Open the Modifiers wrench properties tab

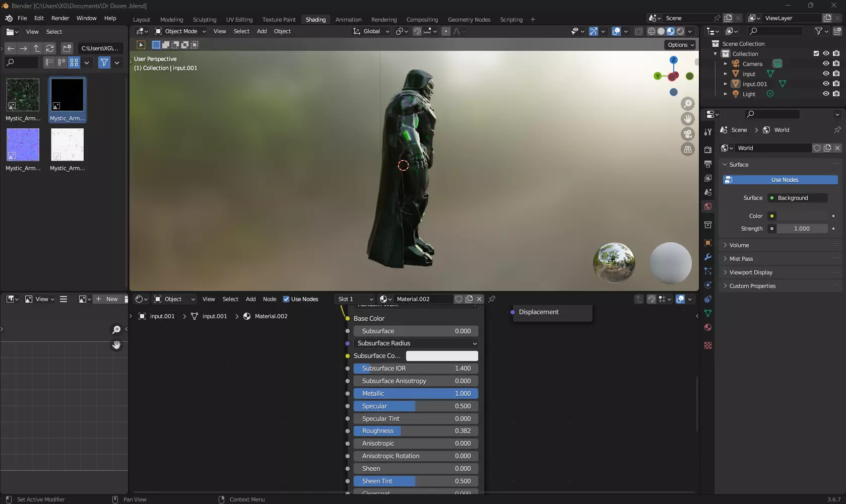point(708,257)
